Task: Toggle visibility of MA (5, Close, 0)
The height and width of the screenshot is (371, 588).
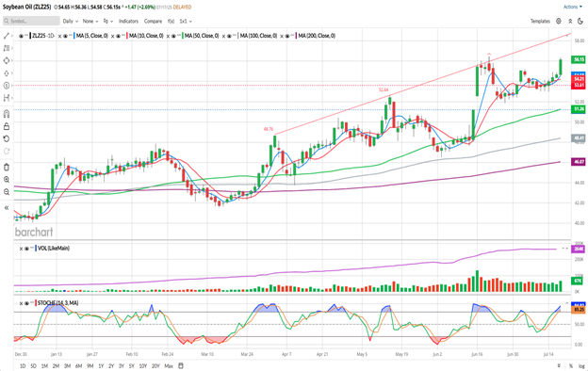Action: tap(65, 36)
